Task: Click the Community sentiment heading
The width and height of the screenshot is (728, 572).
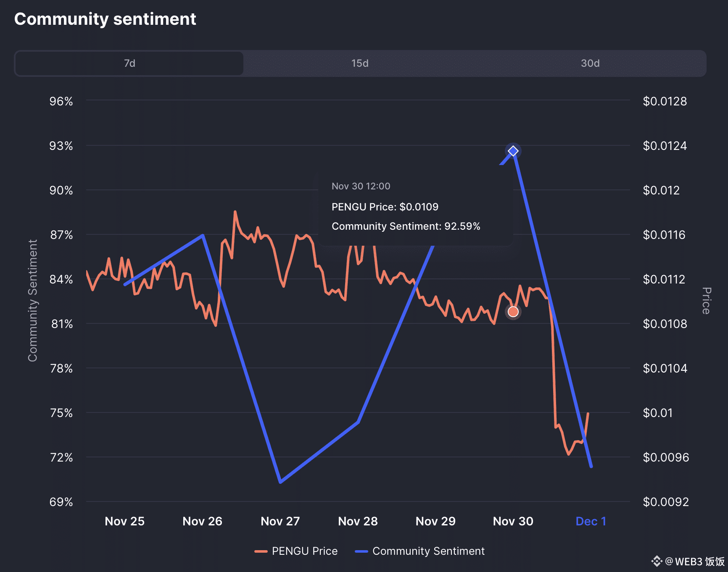Action: (105, 19)
